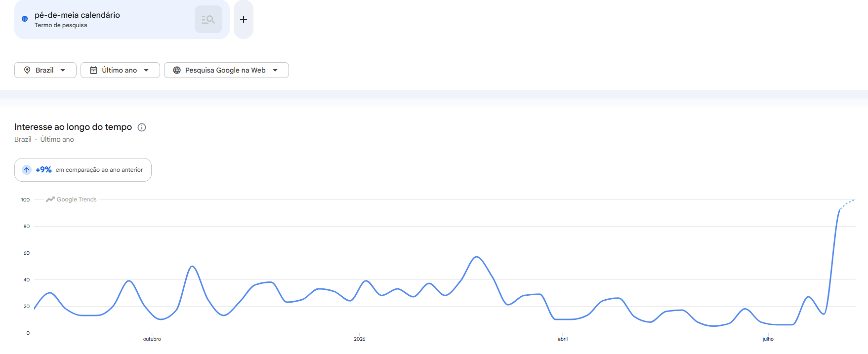The width and height of the screenshot is (868, 354).
Task: Open info icon next to Interesse ao longo do tempo
Action: 142,127
